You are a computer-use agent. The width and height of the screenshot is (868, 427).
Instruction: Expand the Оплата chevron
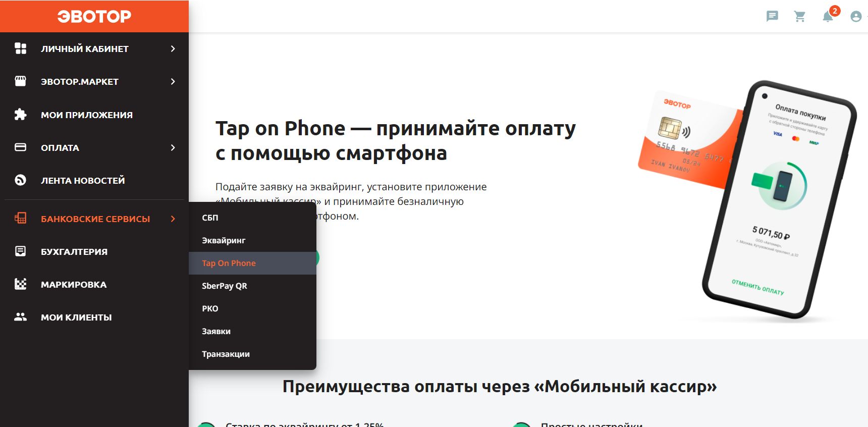pos(173,147)
